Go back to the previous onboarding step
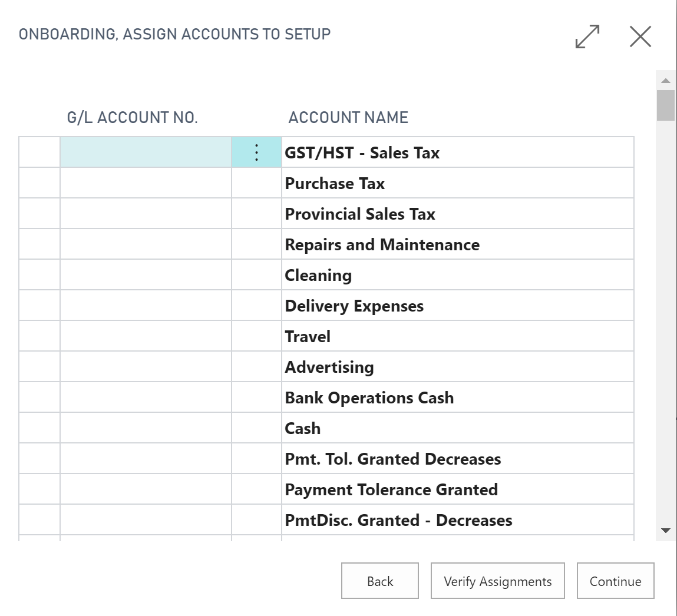677x616 pixels. 380,581
